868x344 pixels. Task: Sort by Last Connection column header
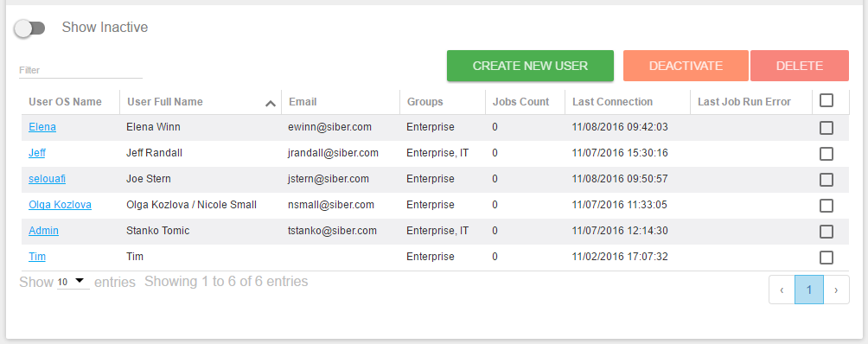pos(612,102)
